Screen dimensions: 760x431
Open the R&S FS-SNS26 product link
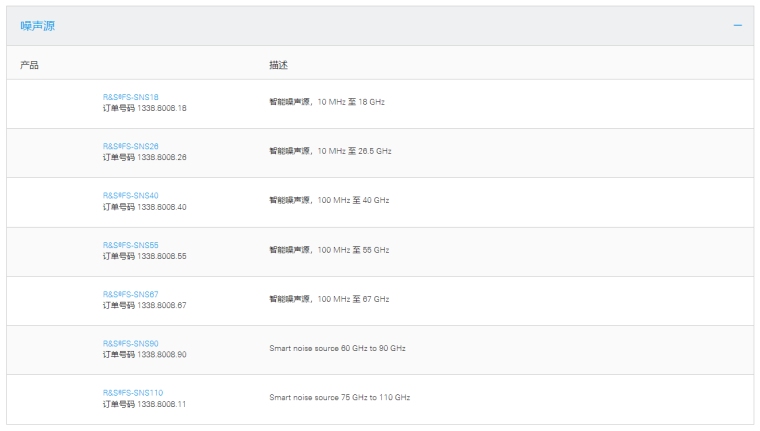[130, 146]
